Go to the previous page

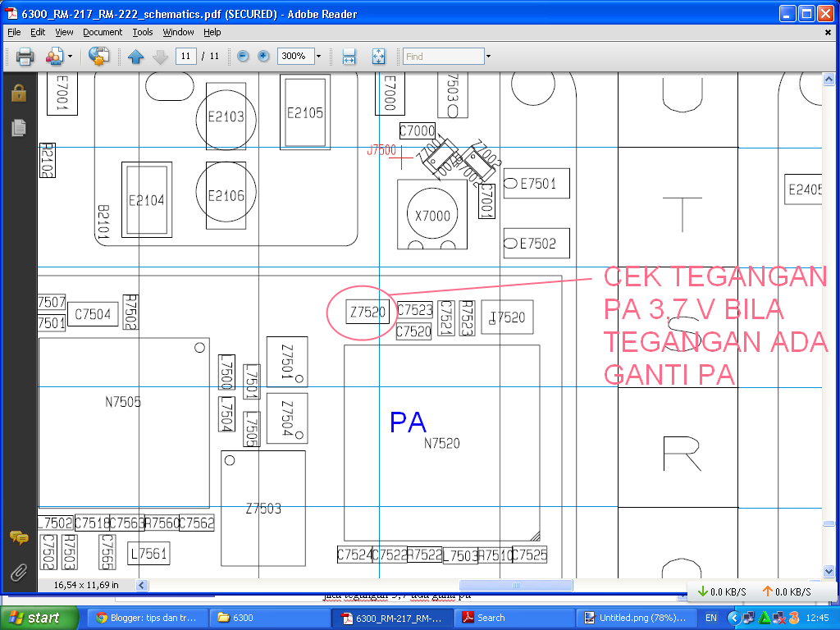tap(137, 57)
